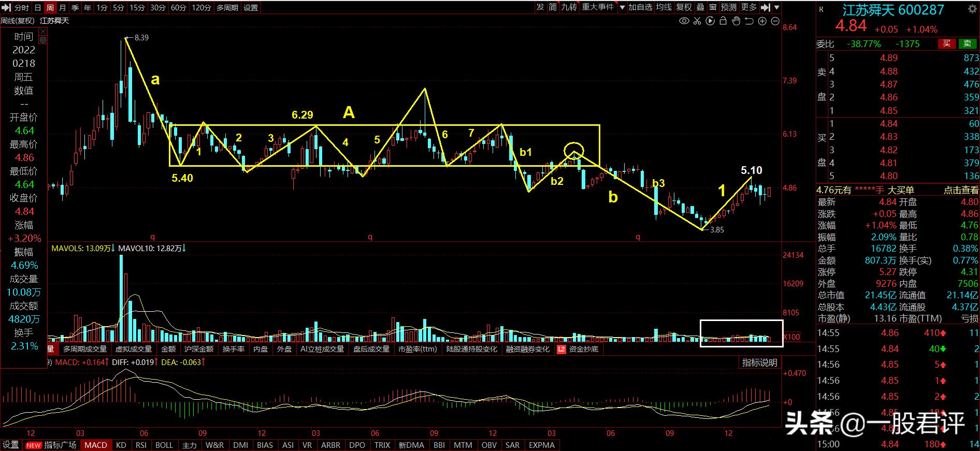Collapse the left sidebar arrow at top-left
The width and height of the screenshot is (980, 451).
tap(5, 7)
